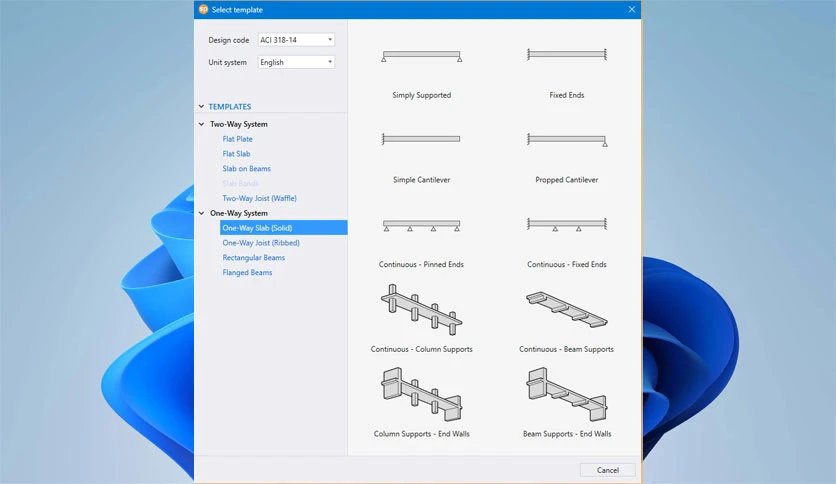The width and height of the screenshot is (836, 484).
Task: Select Beam Supports - End Walls icon
Action: point(567,395)
